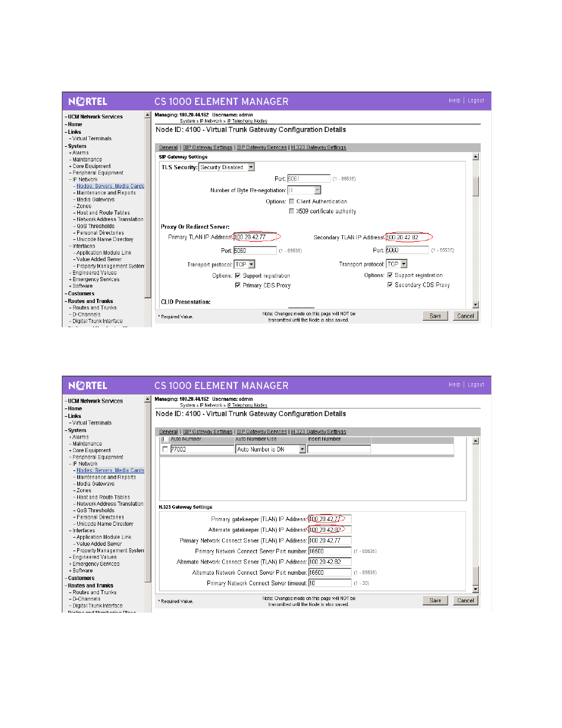Select the General tab in bottom screenshot
The image size is (562, 728).
pyautogui.click(x=168, y=431)
